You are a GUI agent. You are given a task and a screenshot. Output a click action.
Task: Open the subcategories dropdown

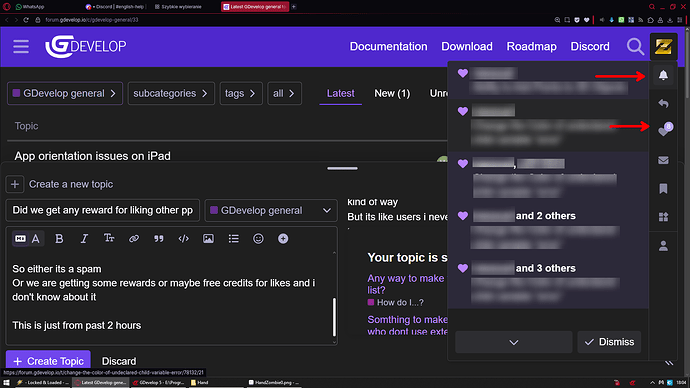coord(171,93)
